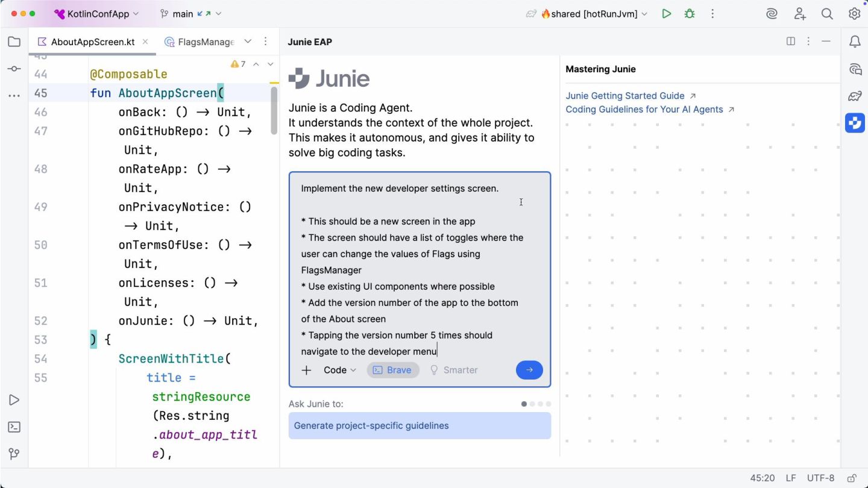This screenshot has height=488, width=868.
Task: Toggle Brave mode in Junie prompt
Action: (x=392, y=370)
